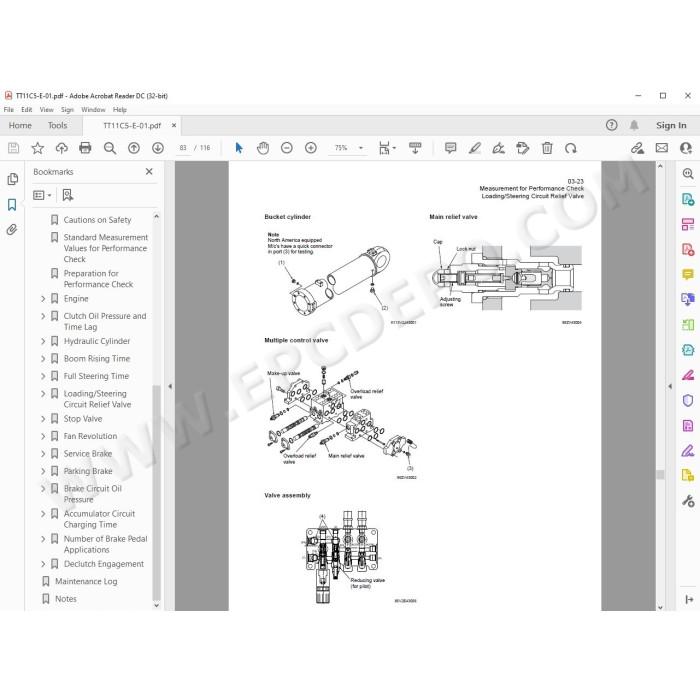Open the Notes bookmark
Viewport: 700px width, 700px height.
66,599
